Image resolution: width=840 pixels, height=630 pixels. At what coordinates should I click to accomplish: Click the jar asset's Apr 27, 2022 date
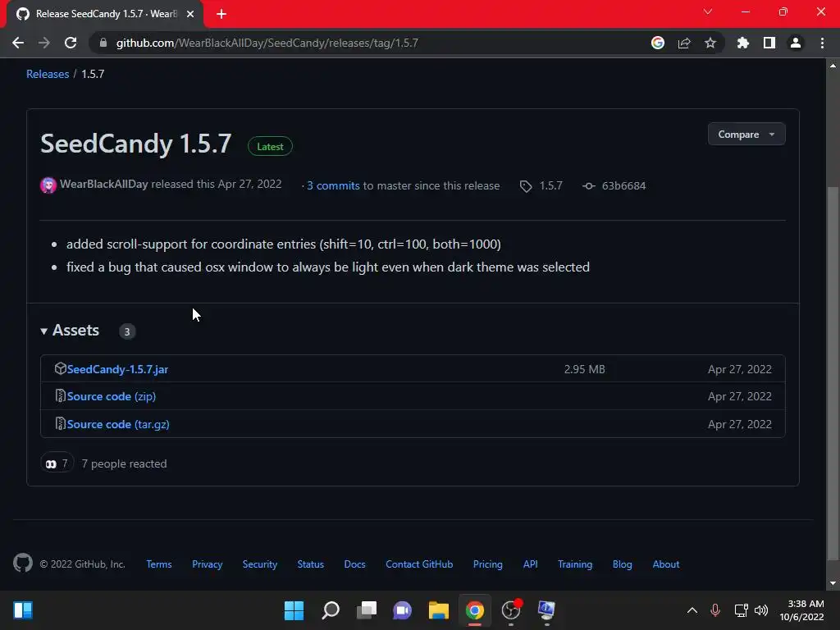tap(740, 369)
